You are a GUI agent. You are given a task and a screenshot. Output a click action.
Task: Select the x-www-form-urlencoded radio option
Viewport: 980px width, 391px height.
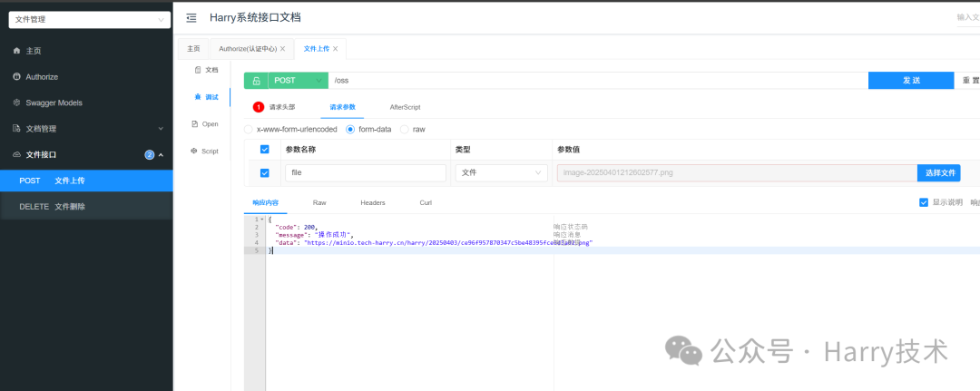pyautogui.click(x=248, y=130)
